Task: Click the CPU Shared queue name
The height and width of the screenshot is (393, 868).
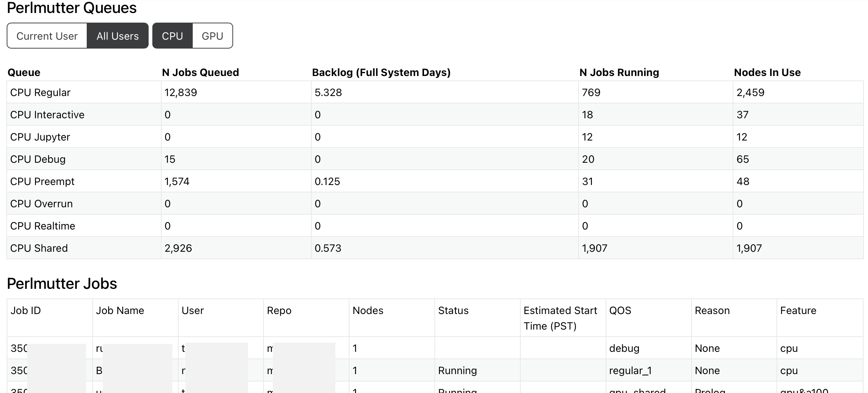Action: 39,248
